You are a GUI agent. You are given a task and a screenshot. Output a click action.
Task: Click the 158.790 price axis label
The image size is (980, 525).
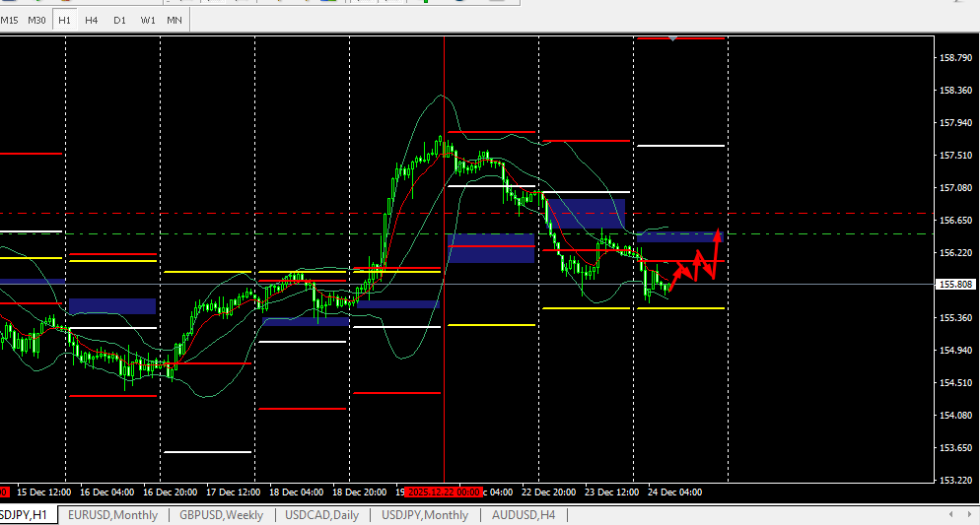coord(956,57)
